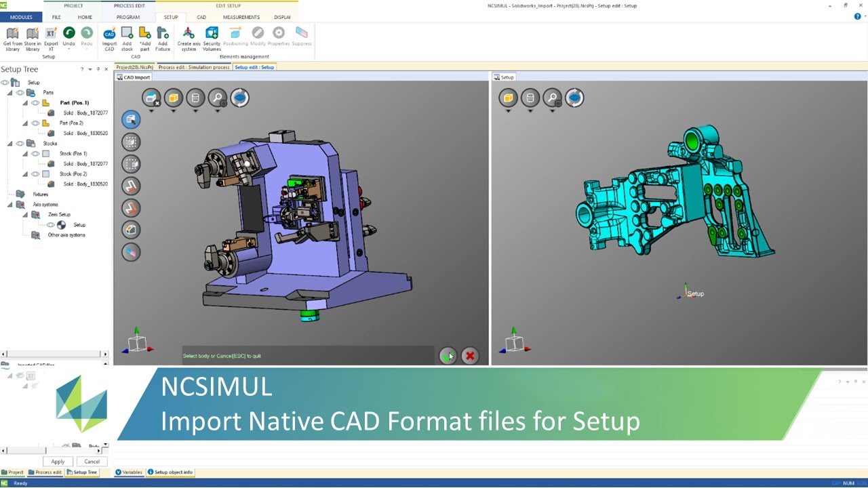Click Export XT icon
Image resolution: width=868 pixels, height=488 pixels.
[51, 33]
